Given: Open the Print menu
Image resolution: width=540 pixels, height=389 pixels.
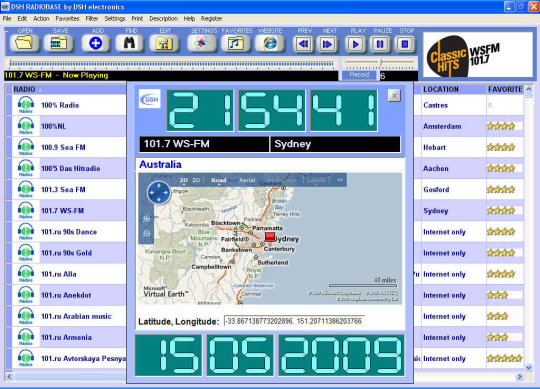Looking at the screenshot, I should pyautogui.click(x=137, y=19).
